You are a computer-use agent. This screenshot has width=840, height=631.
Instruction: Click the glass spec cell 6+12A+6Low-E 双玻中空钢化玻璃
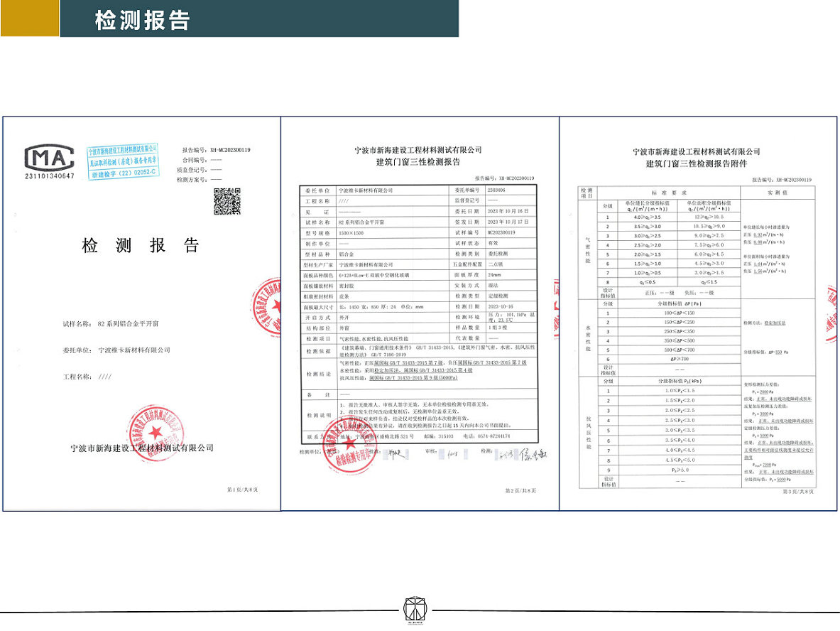coord(374,275)
